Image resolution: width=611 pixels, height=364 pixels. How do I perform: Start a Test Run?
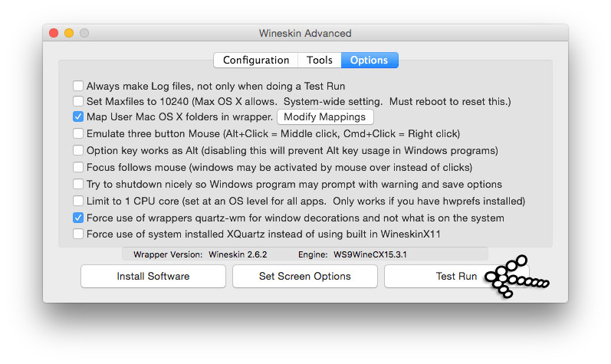tap(456, 276)
